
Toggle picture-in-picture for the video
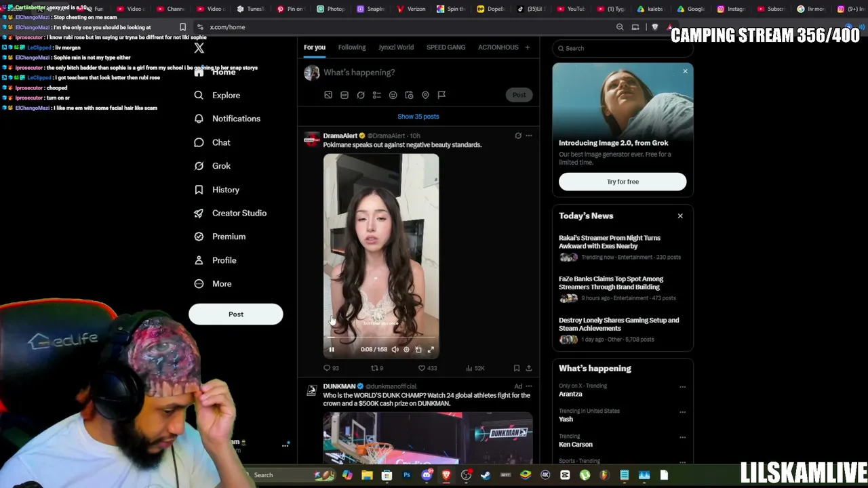(418, 350)
